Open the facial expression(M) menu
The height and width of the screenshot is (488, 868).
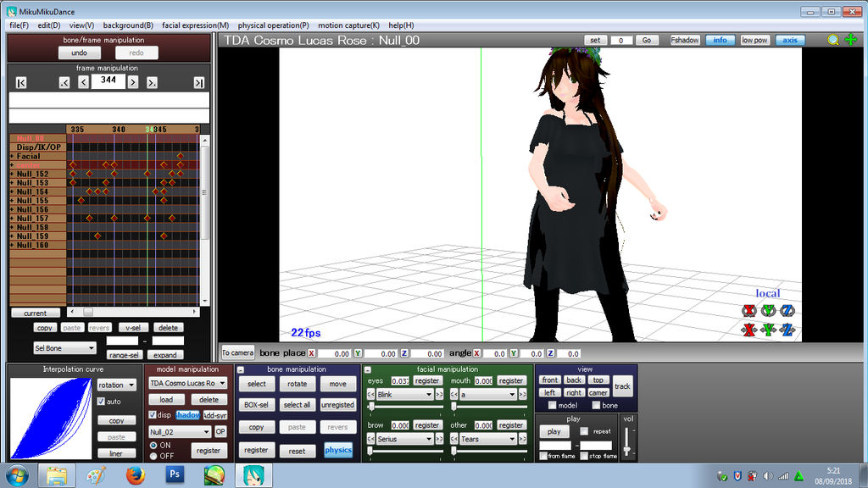(196, 25)
